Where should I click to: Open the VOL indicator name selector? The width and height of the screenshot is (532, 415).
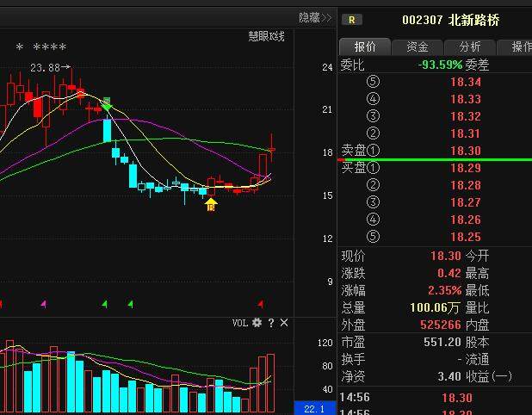(240, 323)
